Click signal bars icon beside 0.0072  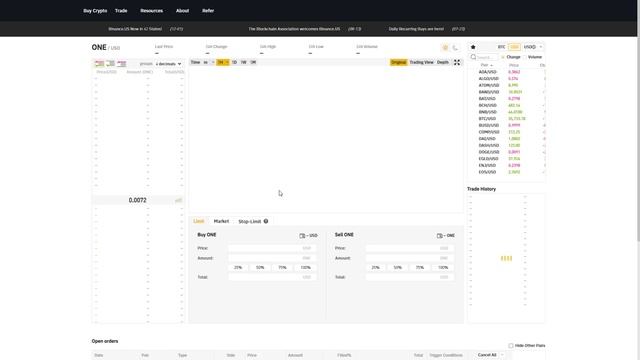(x=178, y=200)
